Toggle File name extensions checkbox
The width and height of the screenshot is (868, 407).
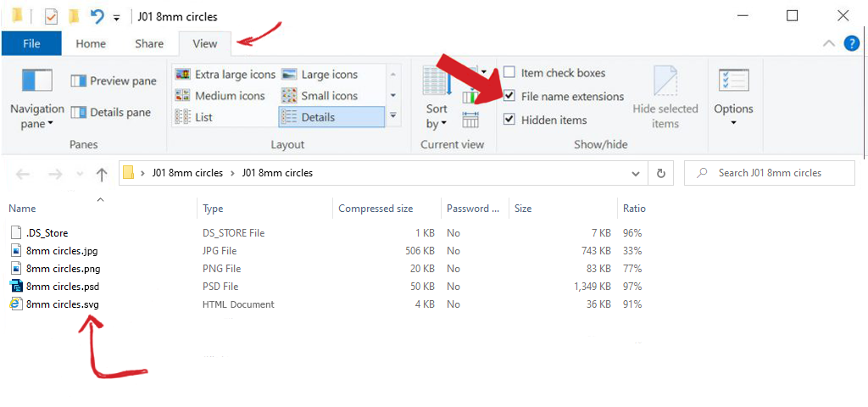(509, 97)
